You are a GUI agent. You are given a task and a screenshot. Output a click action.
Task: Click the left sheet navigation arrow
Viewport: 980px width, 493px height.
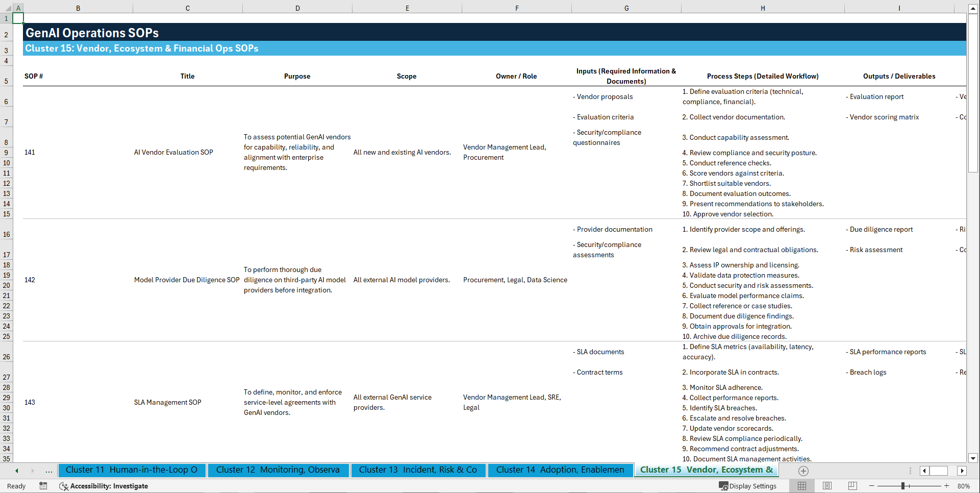pyautogui.click(x=16, y=471)
